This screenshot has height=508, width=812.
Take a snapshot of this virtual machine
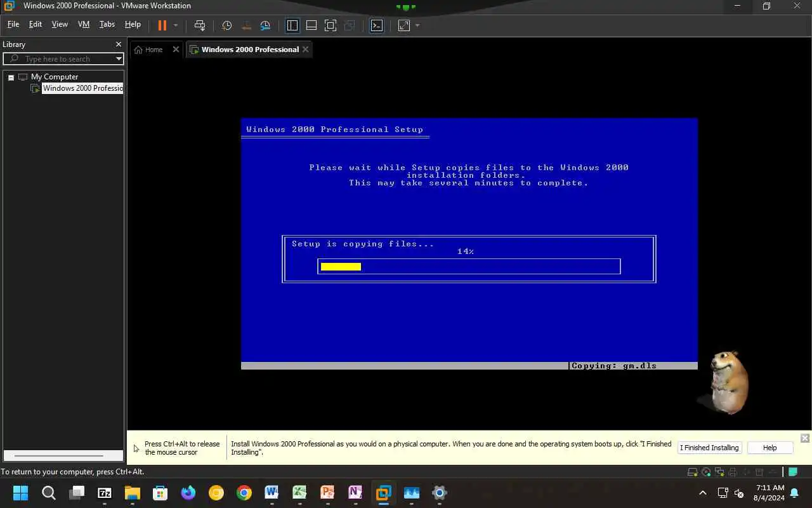(226, 25)
